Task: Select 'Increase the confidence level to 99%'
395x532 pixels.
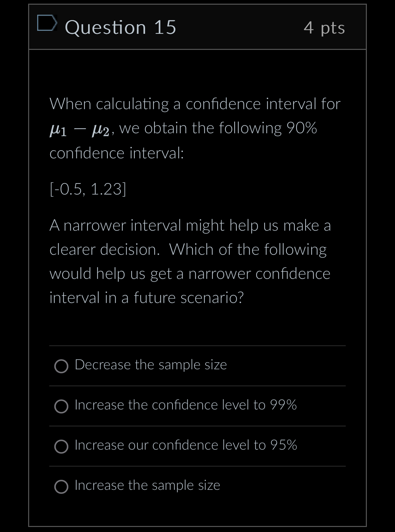Action: [185, 405]
